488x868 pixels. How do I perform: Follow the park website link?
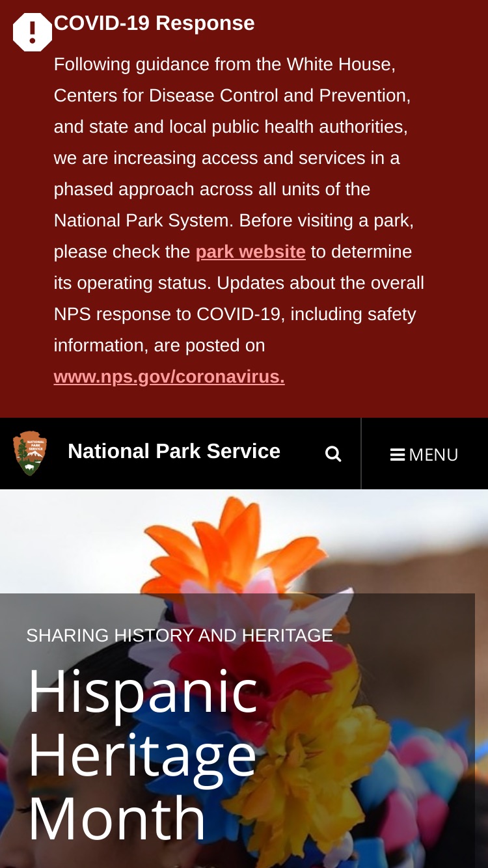pos(251,252)
